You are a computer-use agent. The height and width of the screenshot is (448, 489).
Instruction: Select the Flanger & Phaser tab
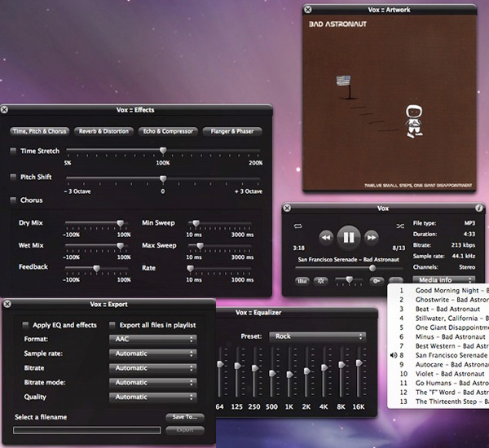tap(232, 131)
